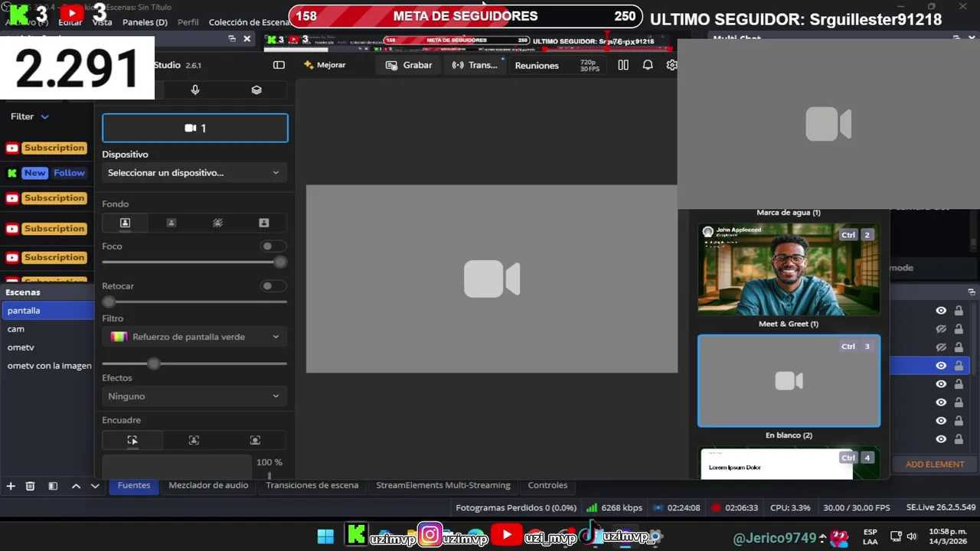Expand the Filter chevron in activity feed
This screenshot has width=980, height=551.
44,116
